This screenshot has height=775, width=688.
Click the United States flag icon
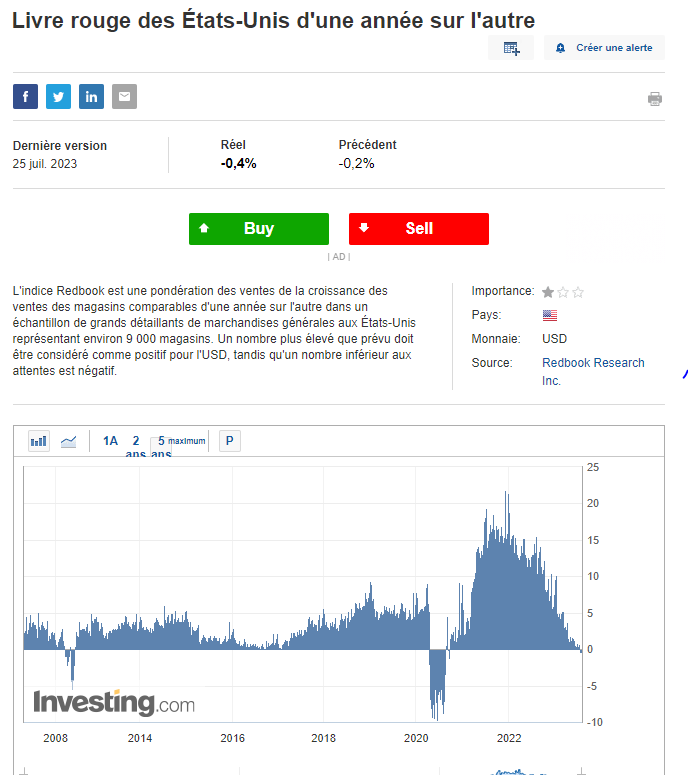(x=550, y=315)
